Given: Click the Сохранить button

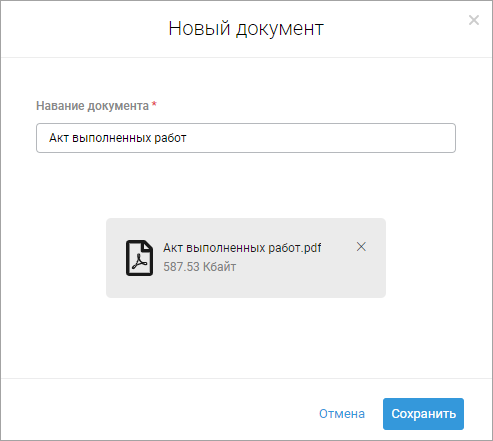Looking at the screenshot, I should [423, 414].
